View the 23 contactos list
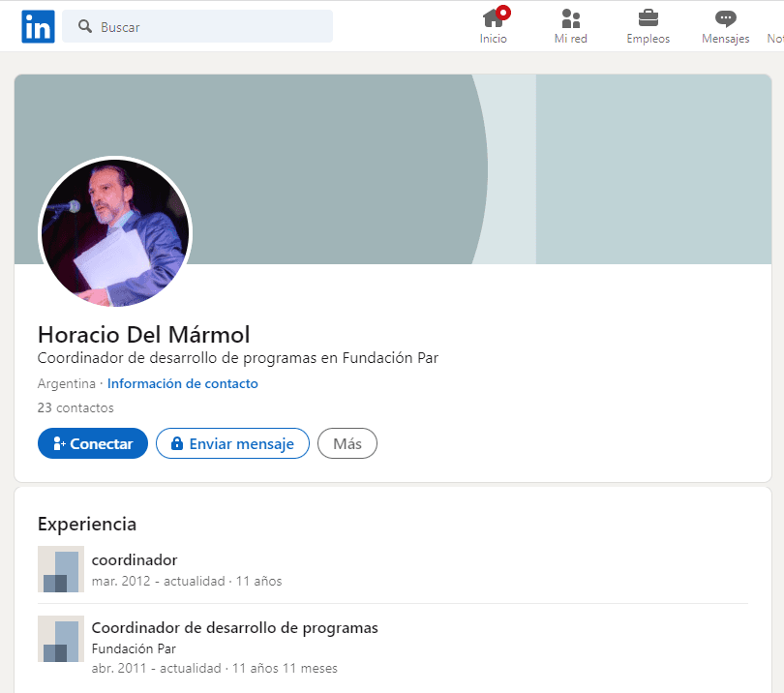 75,407
